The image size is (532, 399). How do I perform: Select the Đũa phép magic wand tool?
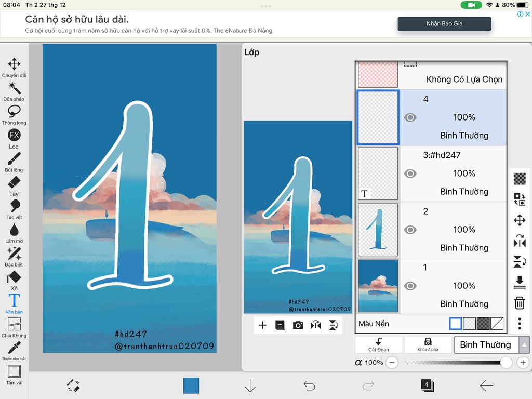(14, 91)
